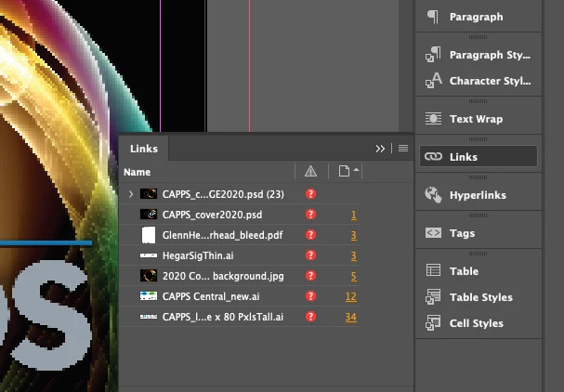This screenshot has height=392, width=564.
Task: Click missing icon for GlennHe...rhead_bleed.pdf
Action: point(310,235)
